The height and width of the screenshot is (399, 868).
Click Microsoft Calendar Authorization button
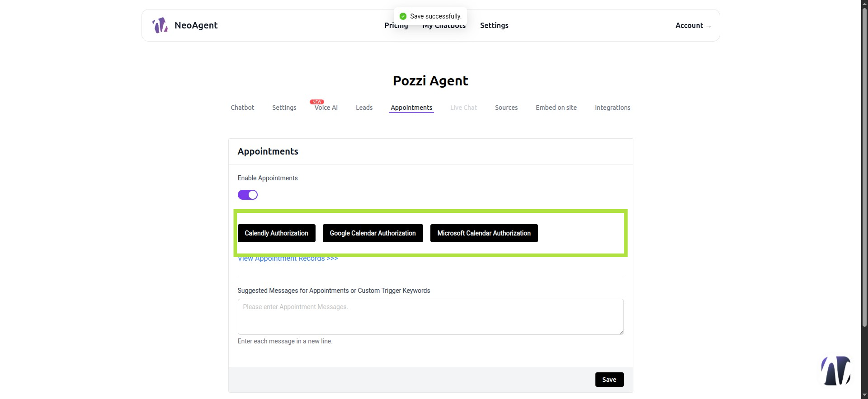[x=484, y=233]
